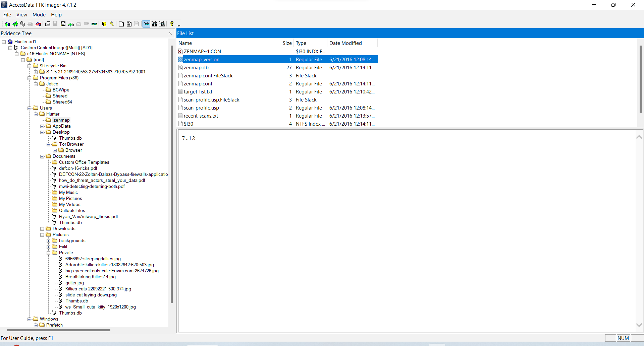
Task: Select the Prefetch folder in tree
Action: click(x=54, y=325)
